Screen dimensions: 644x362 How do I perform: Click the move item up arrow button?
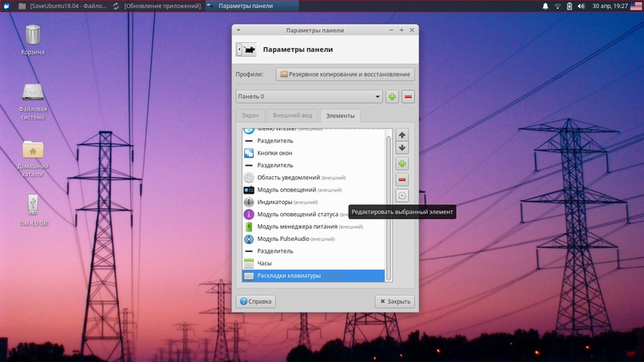click(402, 135)
